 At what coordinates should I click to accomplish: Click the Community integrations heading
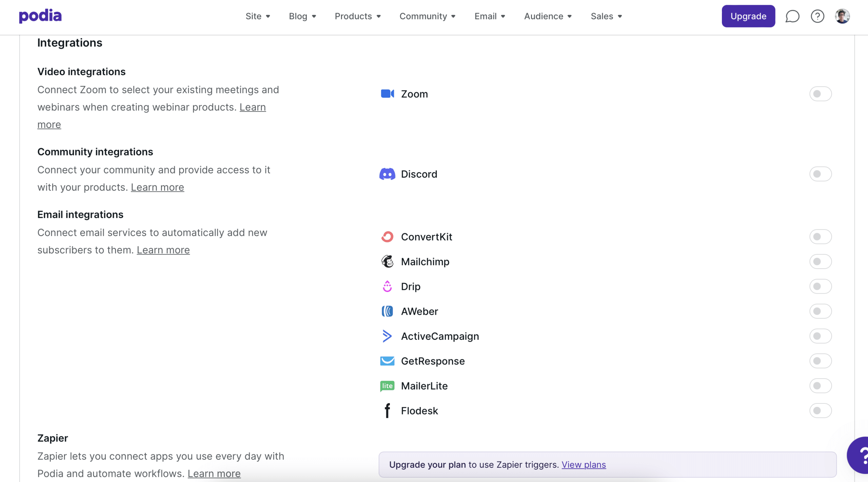pyautogui.click(x=95, y=152)
